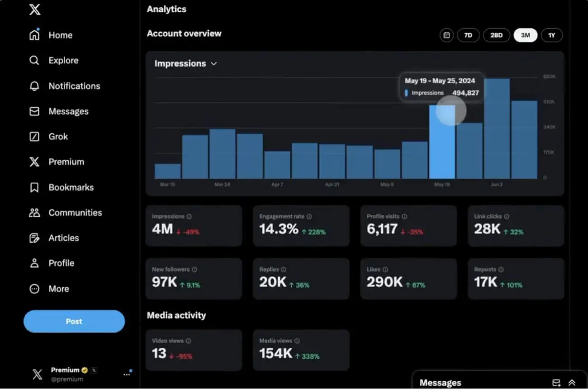Open Communities via the people icon
This screenshot has height=389, width=588.
34,212
